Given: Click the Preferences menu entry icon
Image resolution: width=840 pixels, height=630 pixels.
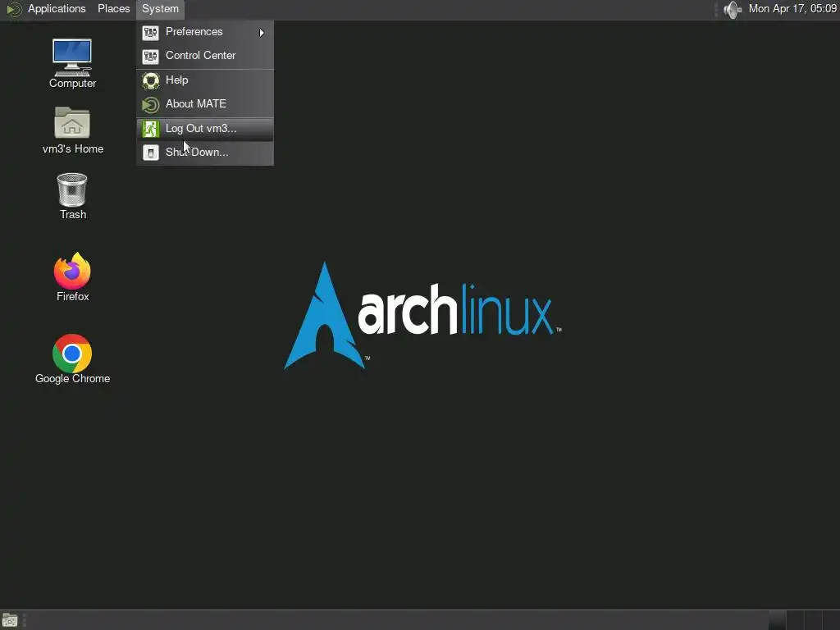Looking at the screenshot, I should pos(151,32).
